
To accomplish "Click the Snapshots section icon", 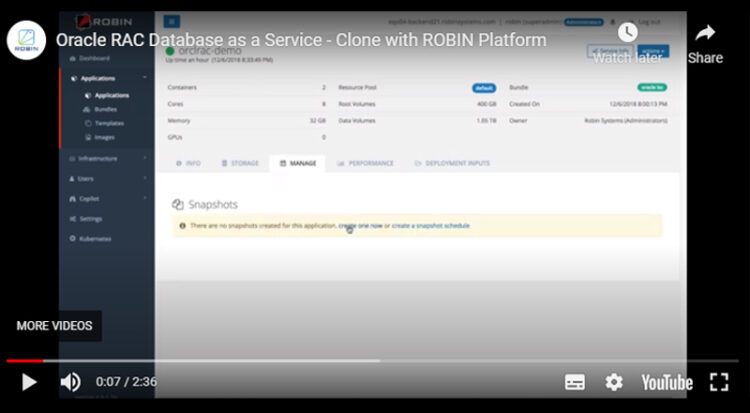I will click(177, 205).
